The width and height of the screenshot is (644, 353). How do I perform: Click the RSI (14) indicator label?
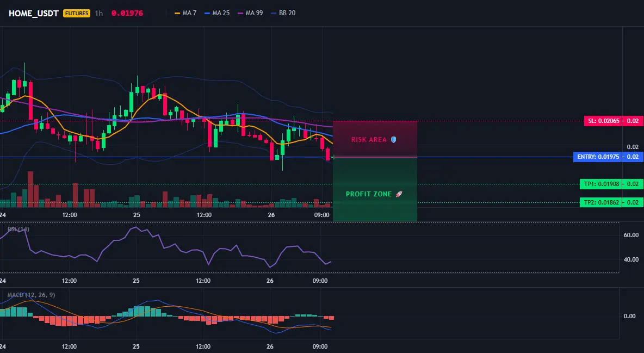pos(18,229)
